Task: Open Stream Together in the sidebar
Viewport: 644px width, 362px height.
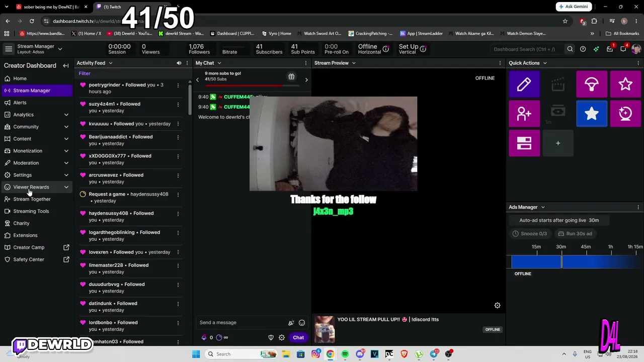Action: [36, 199]
